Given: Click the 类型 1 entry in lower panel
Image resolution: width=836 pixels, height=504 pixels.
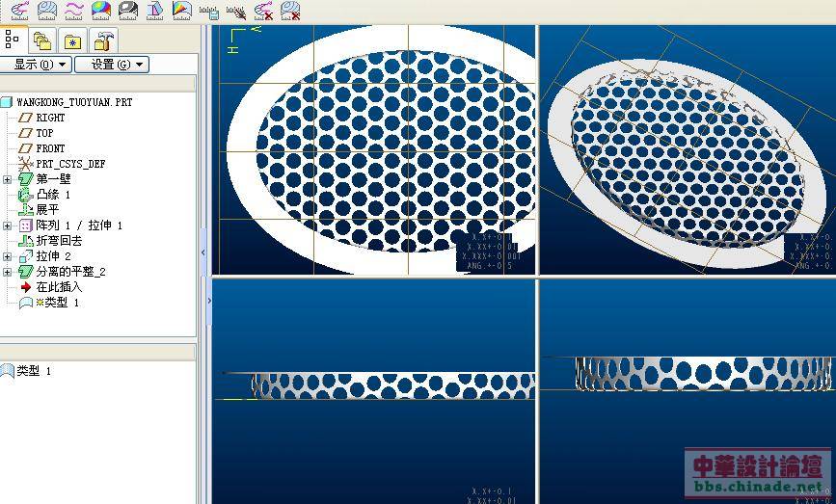Looking at the screenshot, I should (34, 371).
